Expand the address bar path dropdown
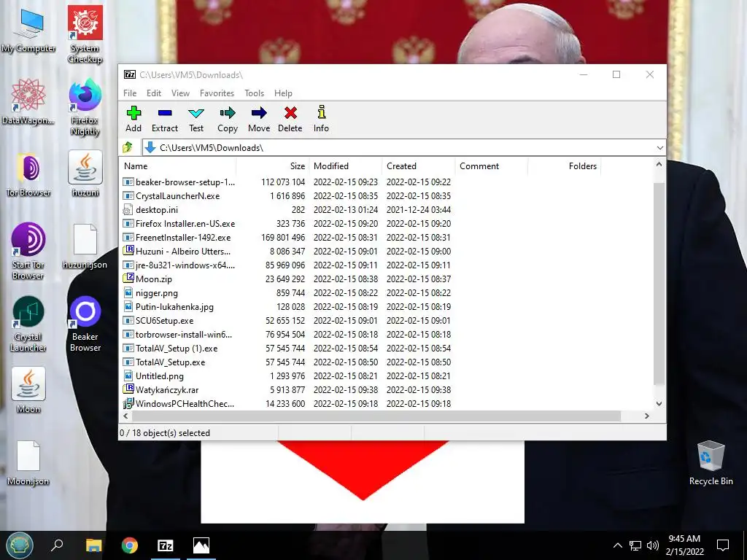The width and height of the screenshot is (747, 560). [659, 147]
